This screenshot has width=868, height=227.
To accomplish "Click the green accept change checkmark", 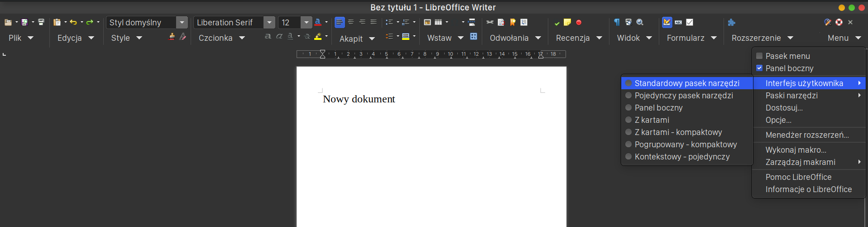I will click(x=557, y=23).
